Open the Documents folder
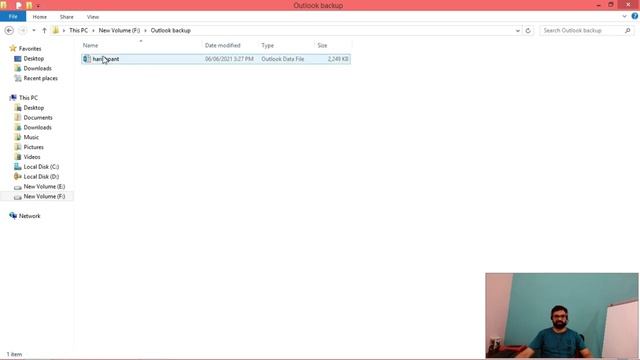This screenshot has width=640, height=360. coord(38,118)
